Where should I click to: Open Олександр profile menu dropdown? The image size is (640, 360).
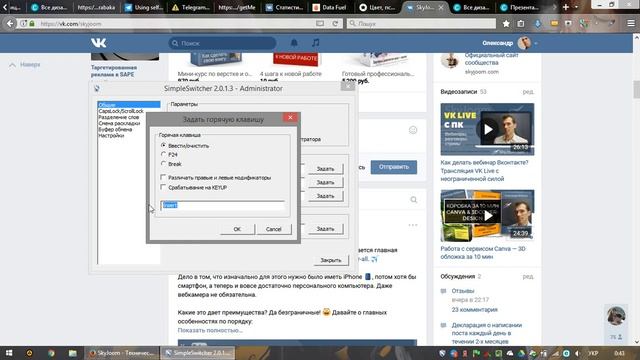point(509,43)
